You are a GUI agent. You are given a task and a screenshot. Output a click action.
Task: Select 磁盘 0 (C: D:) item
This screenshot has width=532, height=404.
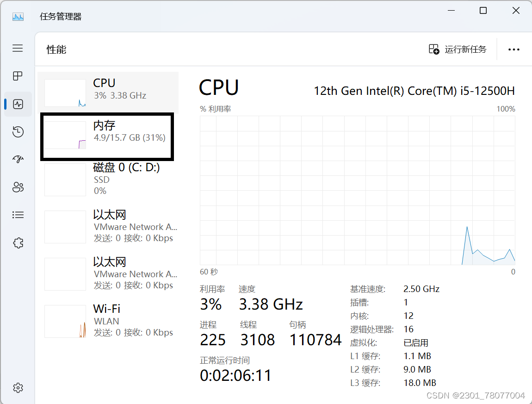click(108, 179)
